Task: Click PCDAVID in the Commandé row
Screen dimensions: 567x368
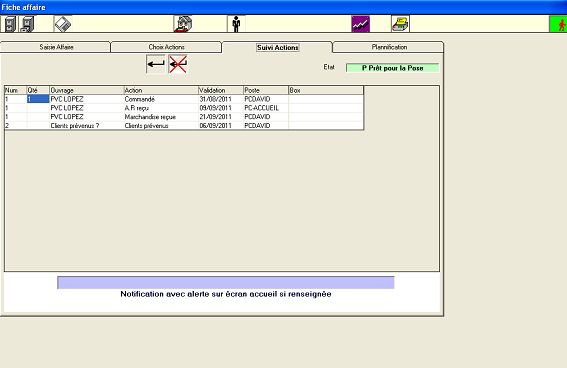Action: [x=266, y=99]
